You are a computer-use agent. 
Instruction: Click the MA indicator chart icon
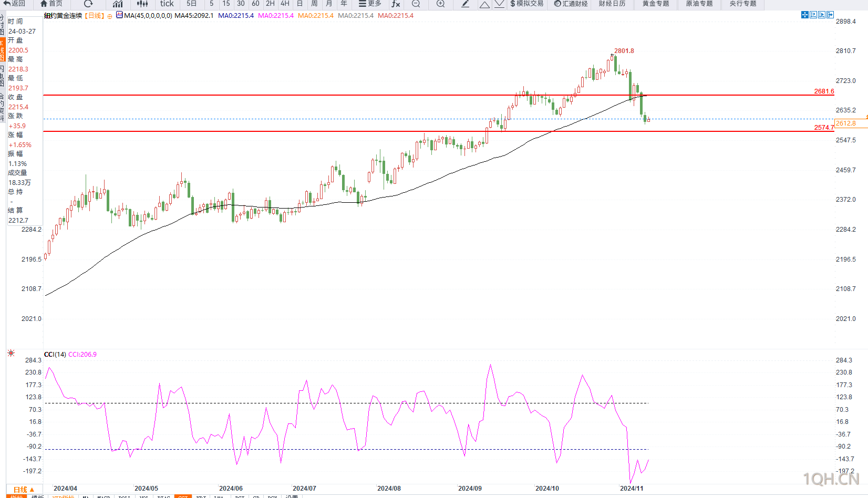(119, 15)
